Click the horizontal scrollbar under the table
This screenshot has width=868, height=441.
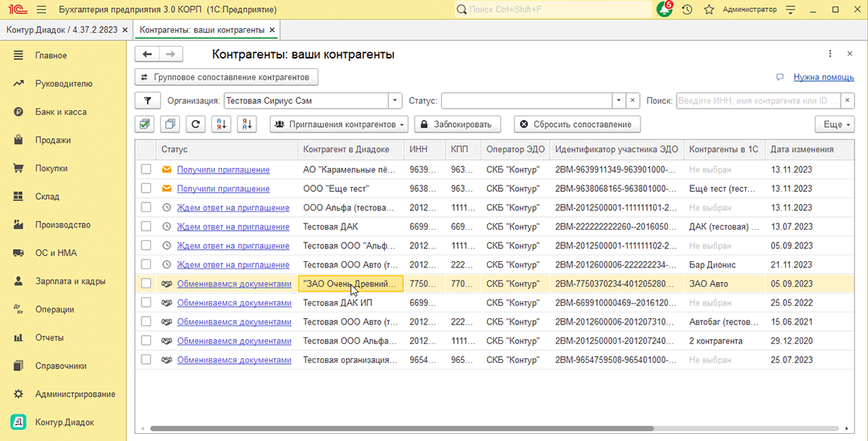(x=402, y=428)
